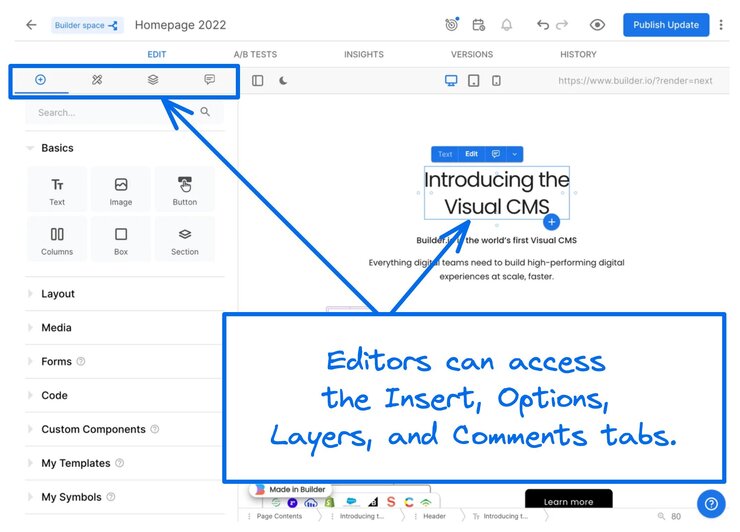Select tablet preview device
740x532 pixels.
(473, 81)
